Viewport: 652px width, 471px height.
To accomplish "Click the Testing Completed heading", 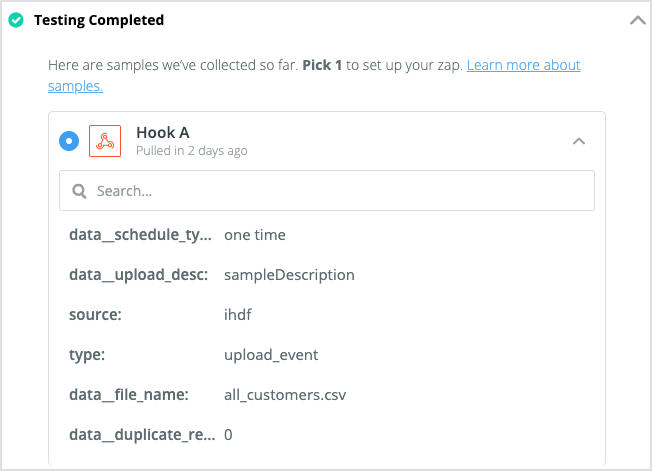I will (x=99, y=20).
